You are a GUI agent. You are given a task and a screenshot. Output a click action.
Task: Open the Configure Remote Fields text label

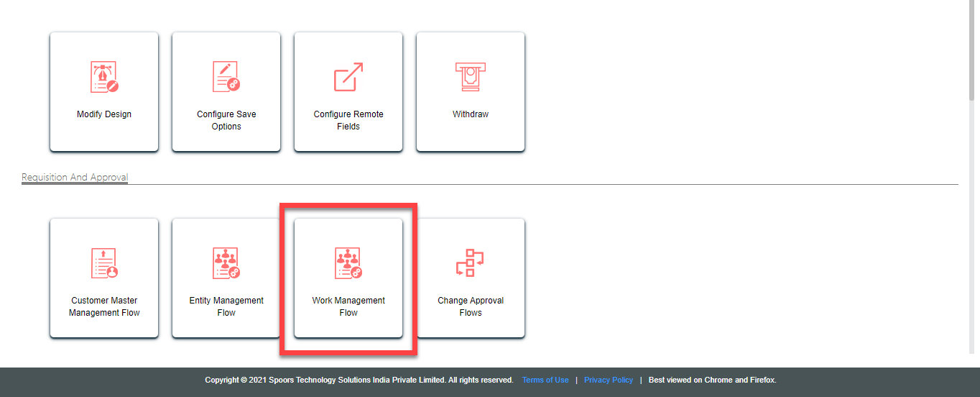pos(348,120)
